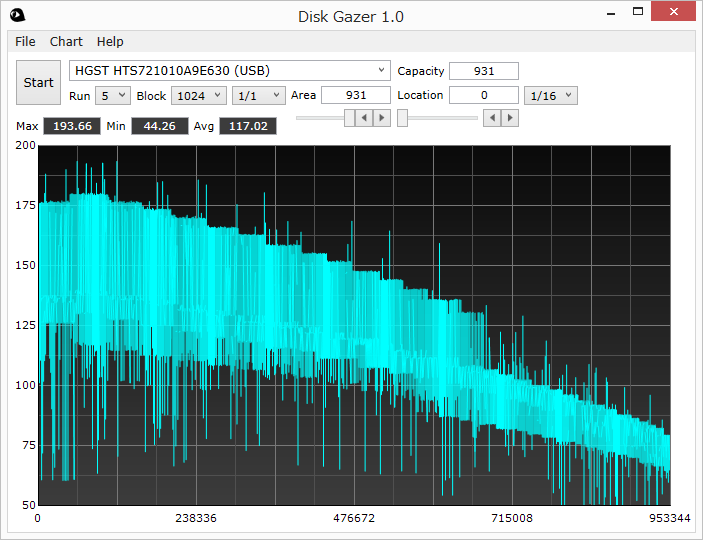Click x-axis label 476672
Image resolution: width=703 pixels, height=540 pixels.
(x=354, y=518)
